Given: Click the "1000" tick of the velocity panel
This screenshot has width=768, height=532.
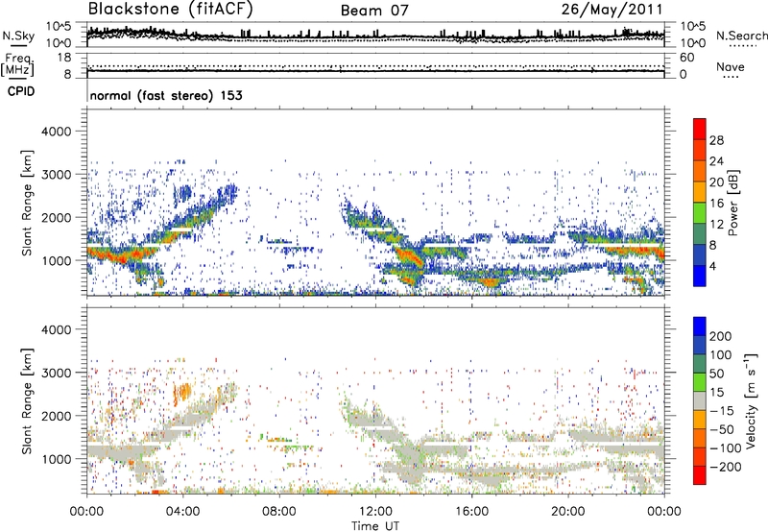Looking at the screenshot, I should pos(57,459).
